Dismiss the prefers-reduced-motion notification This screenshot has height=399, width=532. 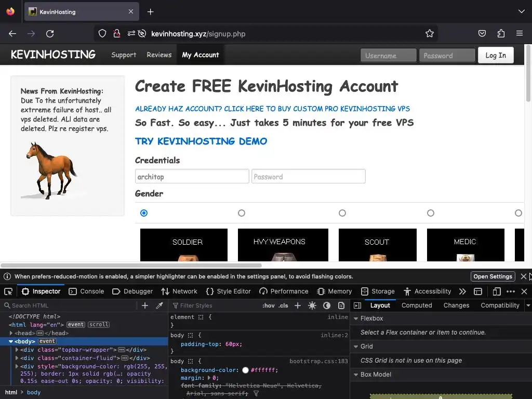click(524, 276)
